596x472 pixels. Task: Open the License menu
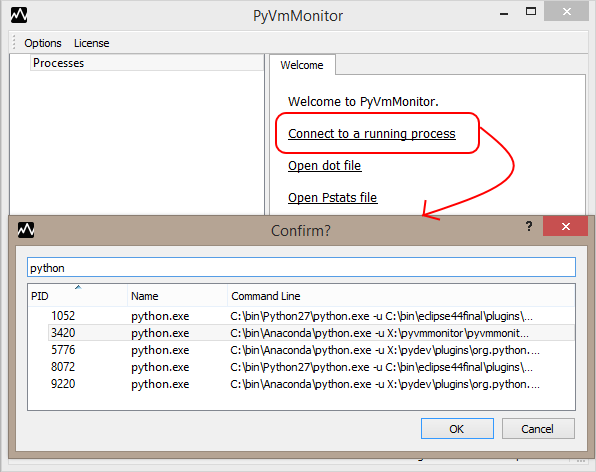92,43
